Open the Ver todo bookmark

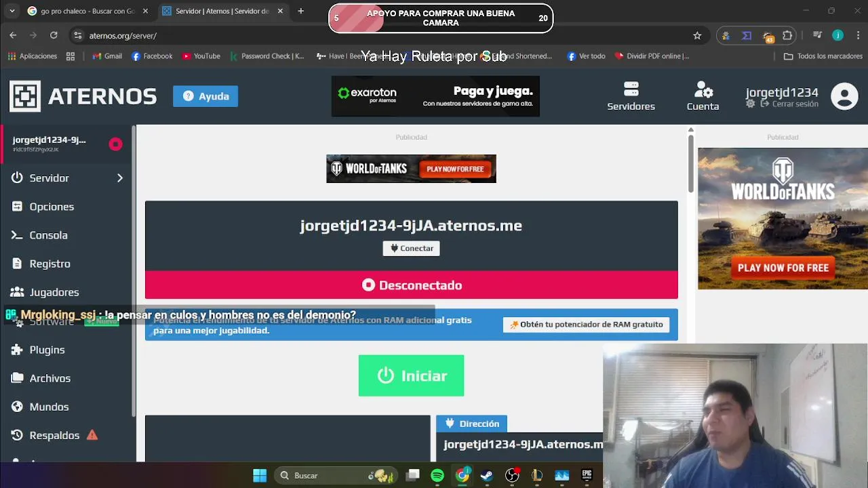586,56
